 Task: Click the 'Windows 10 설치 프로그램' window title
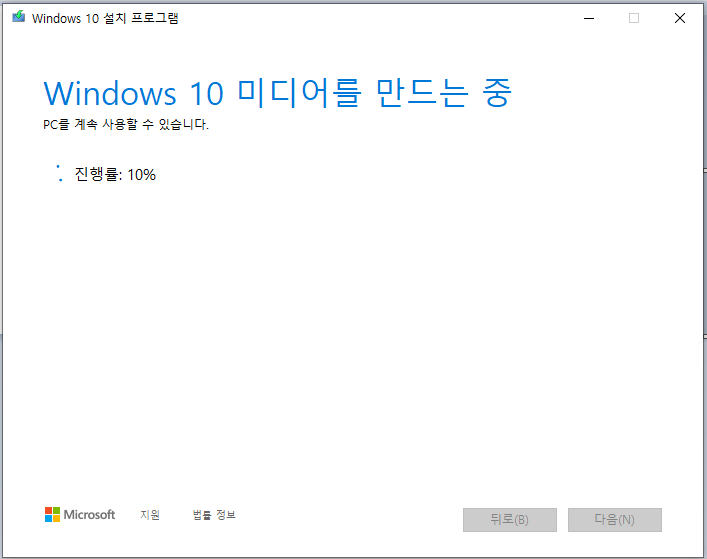(105, 18)
